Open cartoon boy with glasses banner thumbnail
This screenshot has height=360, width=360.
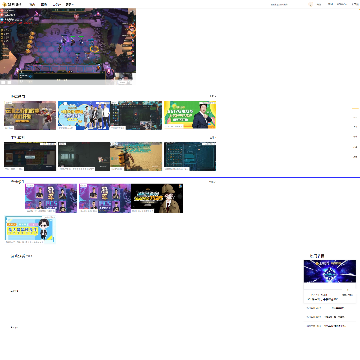(30, 229)
